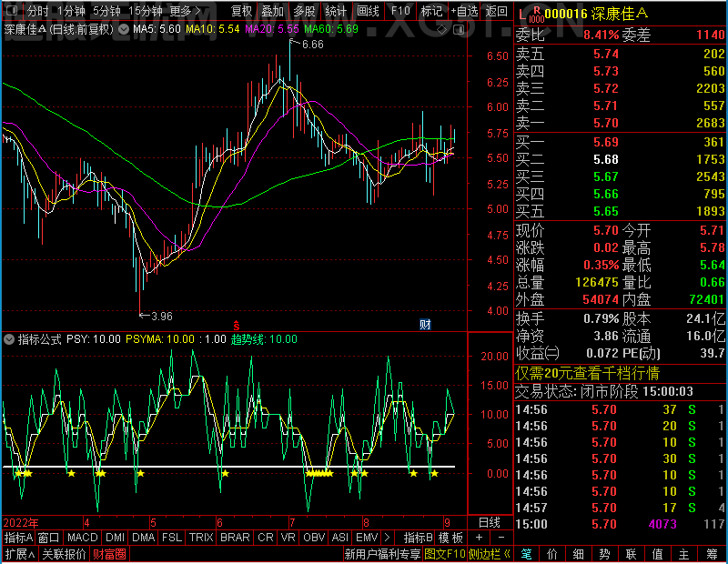
Task: Open the dropdown beside 深康佳A (日线,前复权)
Action: click(x=124, y=30)
